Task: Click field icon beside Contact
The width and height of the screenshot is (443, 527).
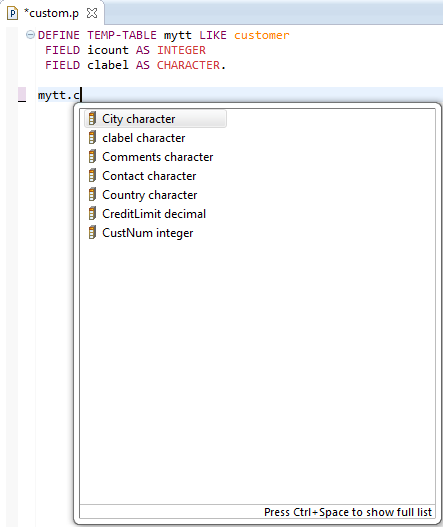Action: (92, 175)
